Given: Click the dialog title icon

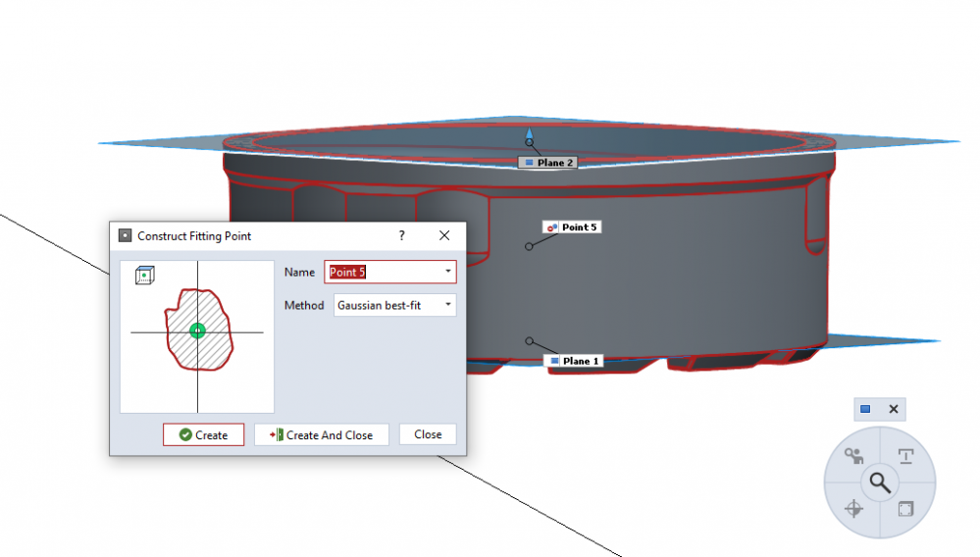Looking at the screenshot, I should 125,235.
